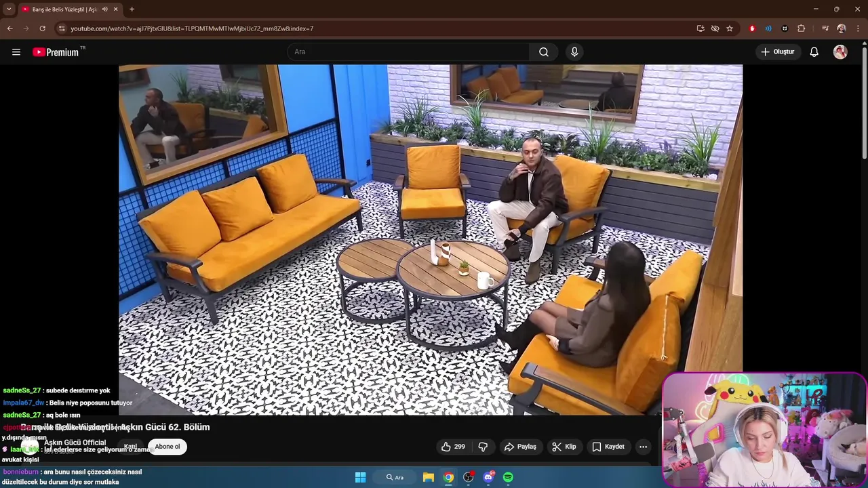Close the YouTube browser tab
This screenshot has height=488, width=868.
click(x=116, y=9)
